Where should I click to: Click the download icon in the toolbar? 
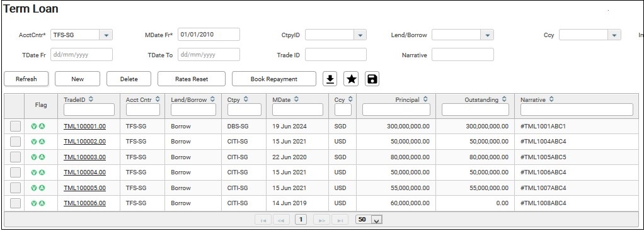tap(330, 79)
